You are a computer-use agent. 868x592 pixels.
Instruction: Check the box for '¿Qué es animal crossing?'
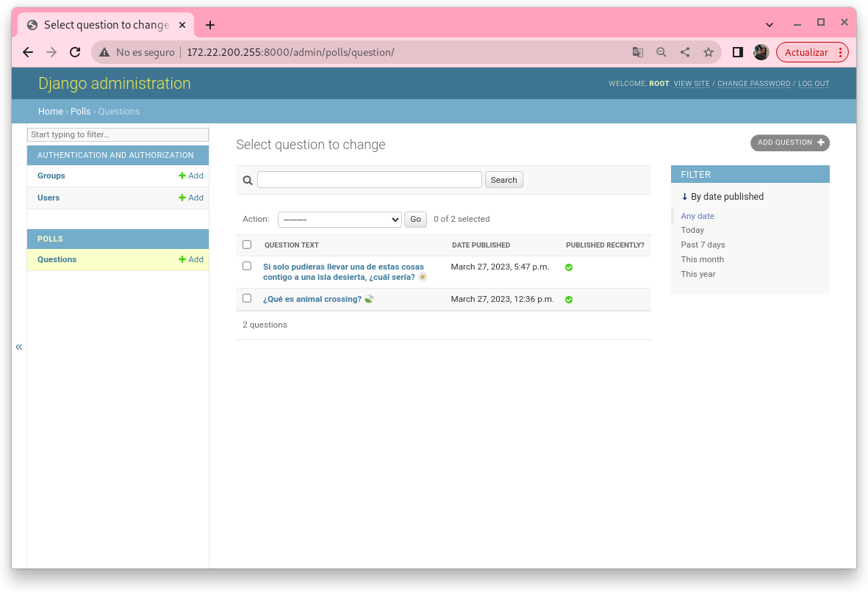(x=247, y=298)
